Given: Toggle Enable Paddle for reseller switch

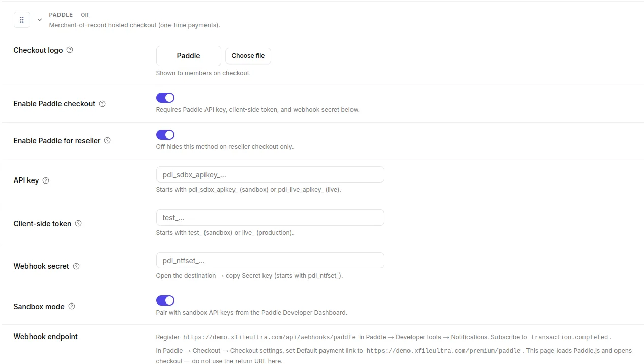Looking at the screenshot, I should coord(165,135).
